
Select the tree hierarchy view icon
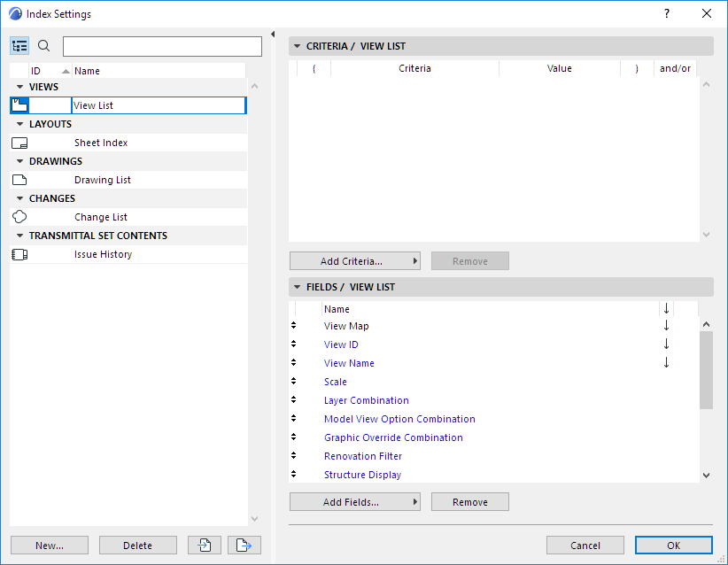[x=19, y=45]
